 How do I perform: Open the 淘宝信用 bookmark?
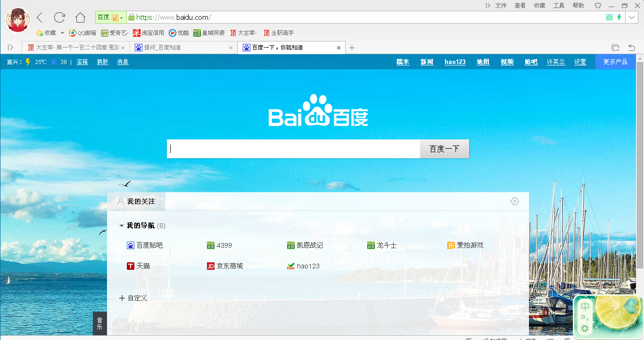(149, 33)
